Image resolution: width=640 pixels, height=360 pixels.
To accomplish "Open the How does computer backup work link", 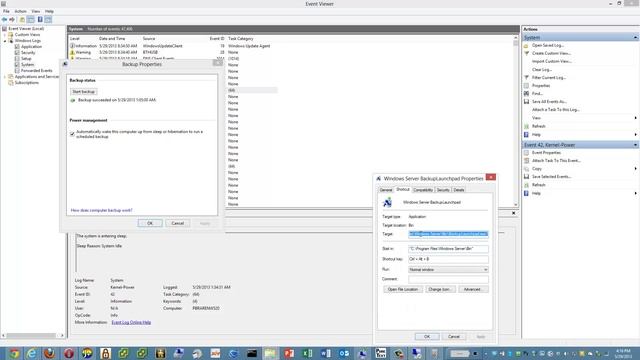I will [x=102, y=210].
